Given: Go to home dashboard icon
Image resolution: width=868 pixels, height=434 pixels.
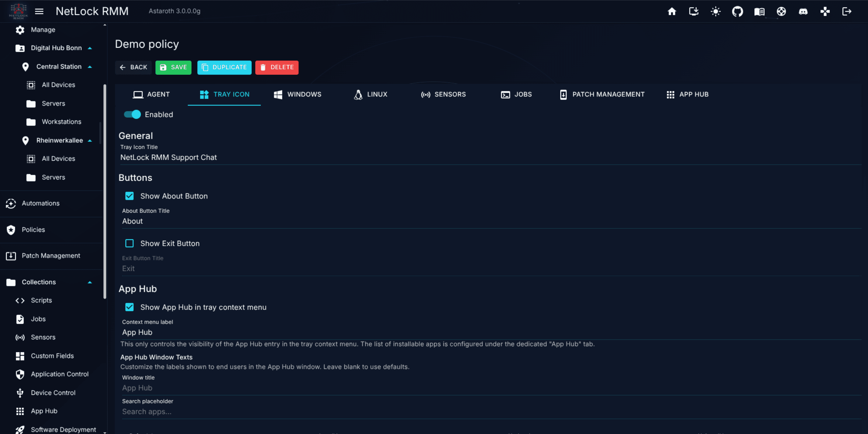Looking at the screenshot, I should coord(672,12).
